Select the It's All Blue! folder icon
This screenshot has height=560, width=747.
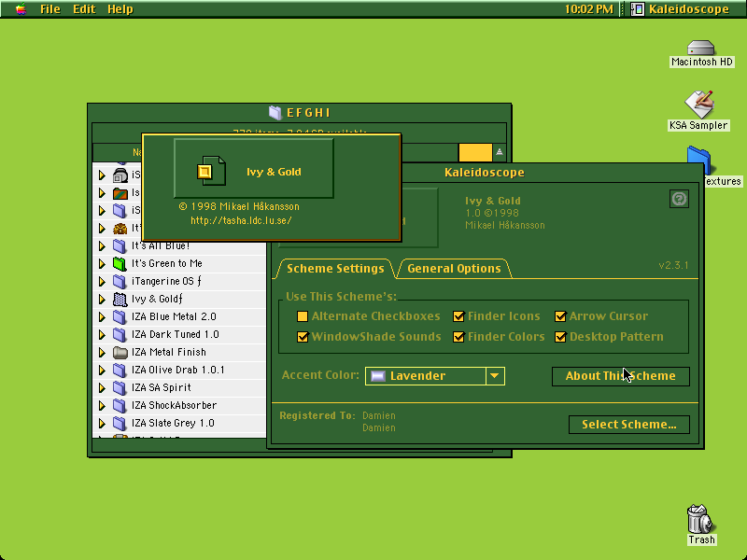click(120, 245)
